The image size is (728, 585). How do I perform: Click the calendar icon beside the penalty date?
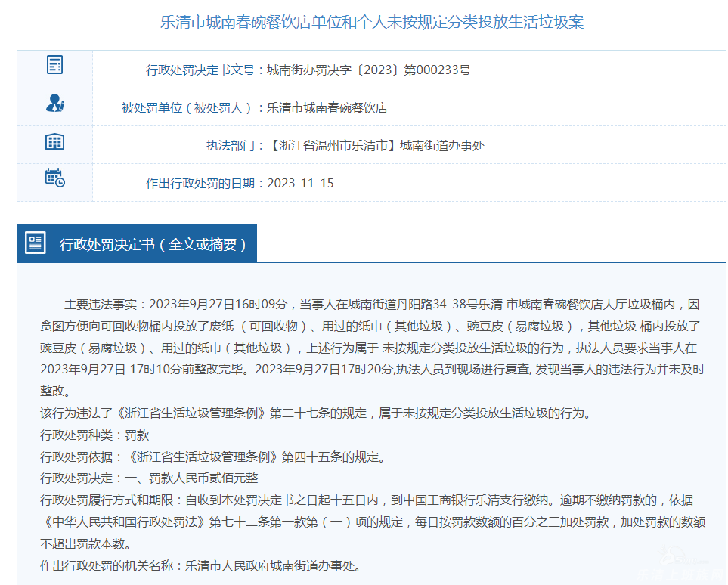(54, 178)
